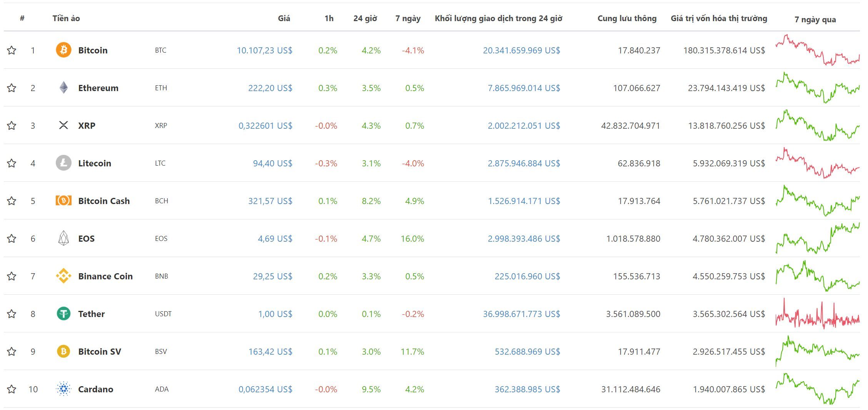Open Bitcoin SV's 7-day sparkline chart

[x=818, y=351]
